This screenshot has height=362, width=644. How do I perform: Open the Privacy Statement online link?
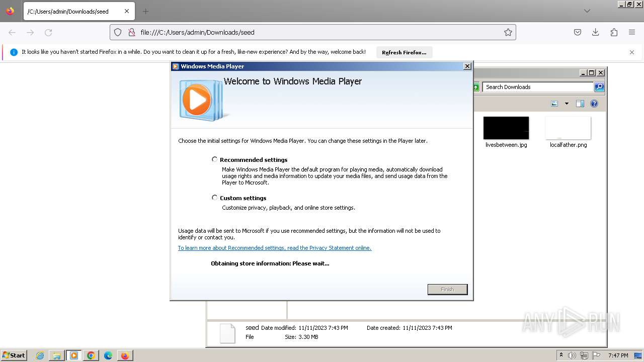click(x=275, y=248)
